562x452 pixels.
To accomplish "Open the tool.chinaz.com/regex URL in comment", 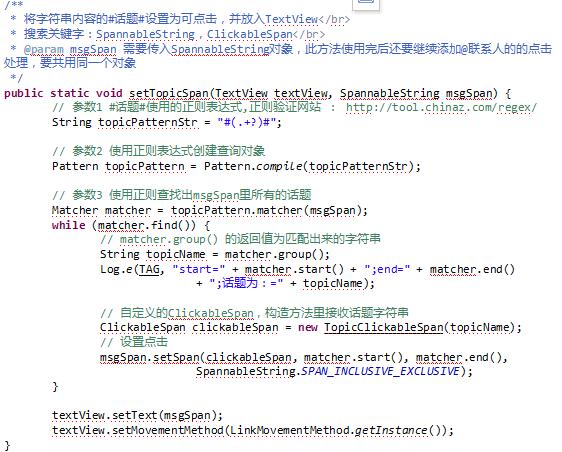I will point(441,107).
